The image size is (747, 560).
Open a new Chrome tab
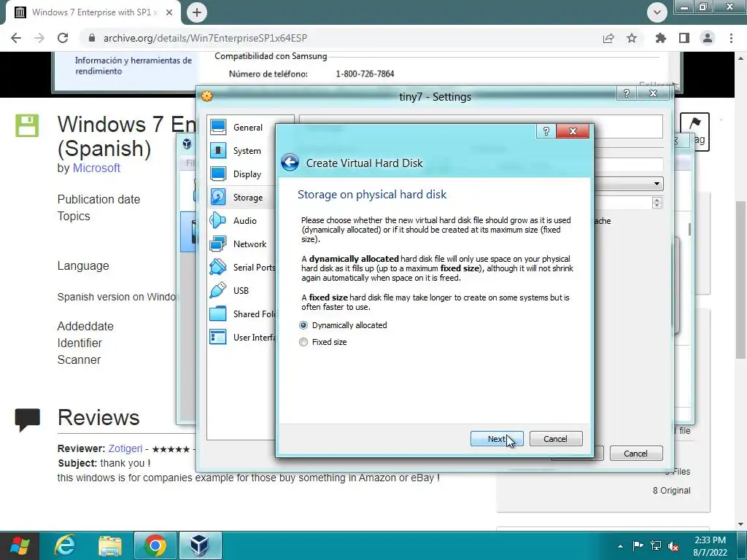pos(197,12)
